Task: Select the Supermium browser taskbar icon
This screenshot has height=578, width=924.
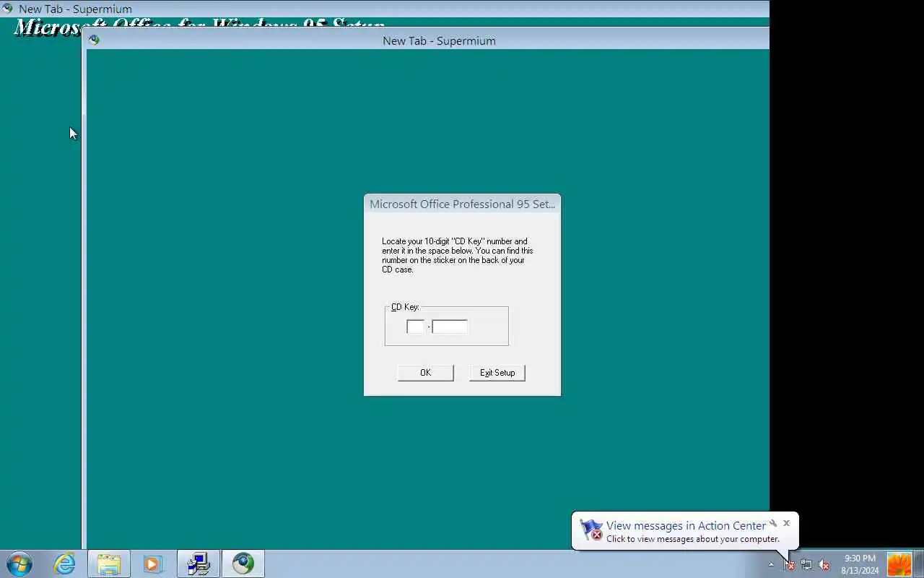Action: [x=243, y=564]
